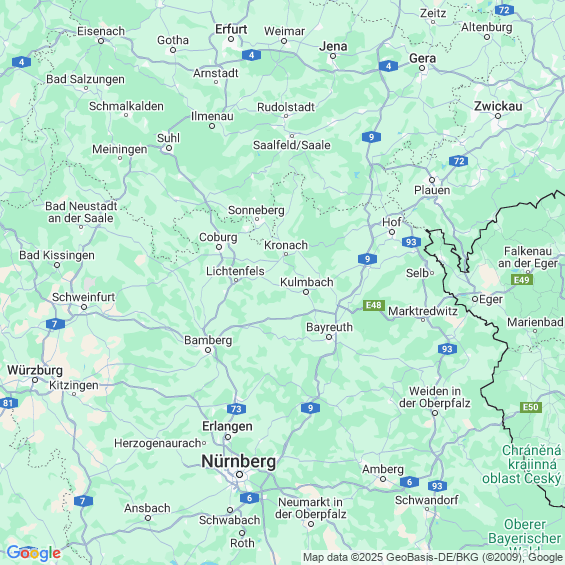The width and height of the screenshot is (565, 565).
Task: Click the A72 highway shield near Plauen
Action: tap(458, 161)
